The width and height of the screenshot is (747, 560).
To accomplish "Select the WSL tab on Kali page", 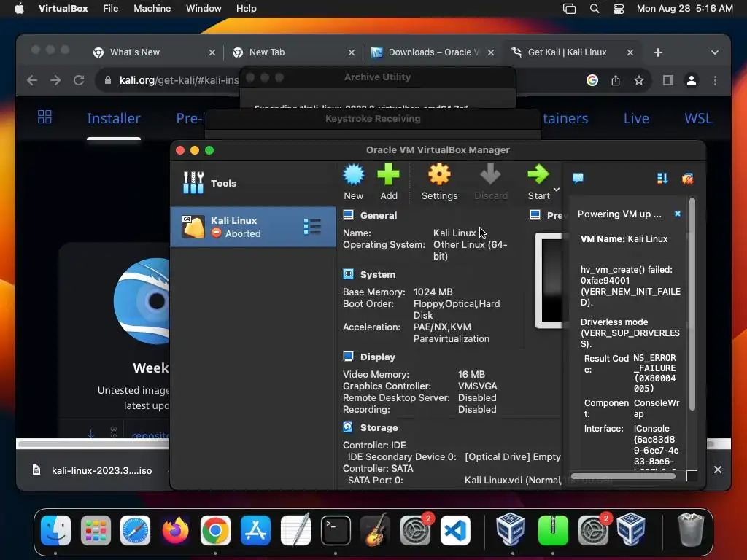I will 698,118.
